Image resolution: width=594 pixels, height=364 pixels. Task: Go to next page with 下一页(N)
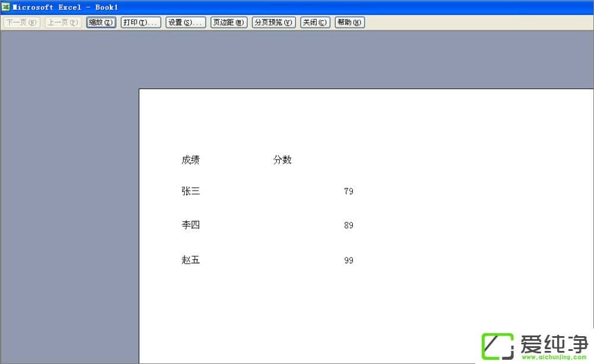22,23
